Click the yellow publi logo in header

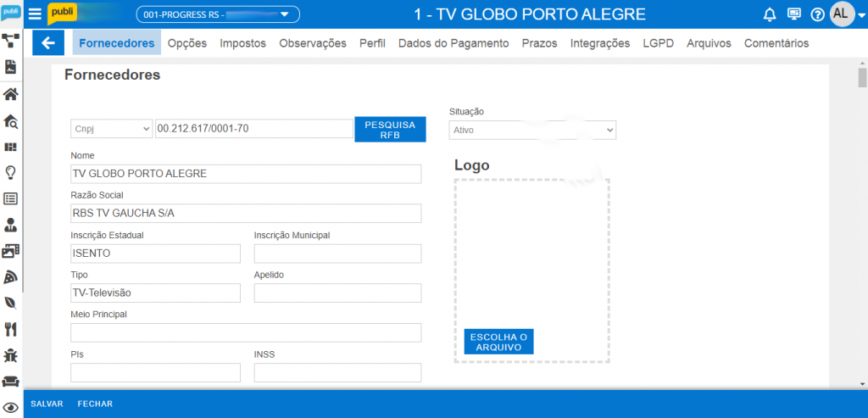click(x=62, y=14)
